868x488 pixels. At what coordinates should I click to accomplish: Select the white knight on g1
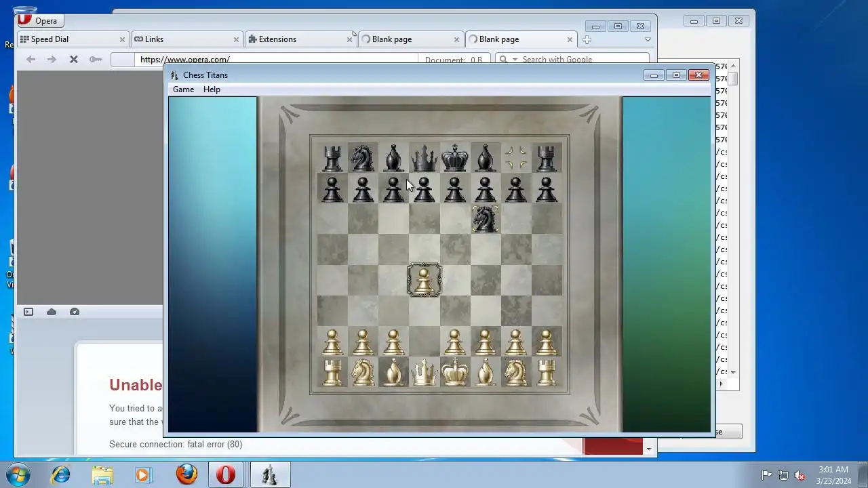click(x=515, y=373)
